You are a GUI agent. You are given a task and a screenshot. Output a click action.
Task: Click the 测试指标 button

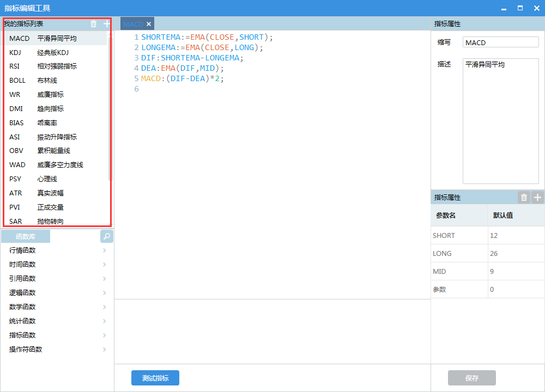point(155,378)
